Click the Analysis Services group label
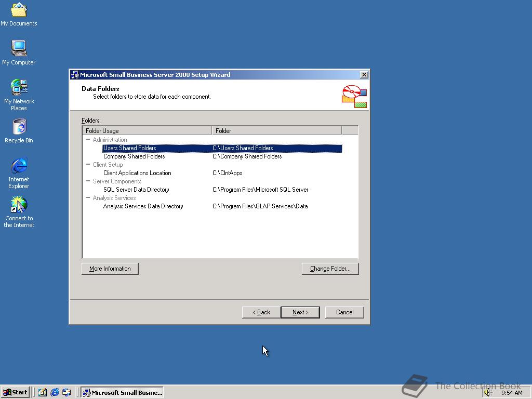This screenshot has height=399, width=532. click(x=114, y=198)
